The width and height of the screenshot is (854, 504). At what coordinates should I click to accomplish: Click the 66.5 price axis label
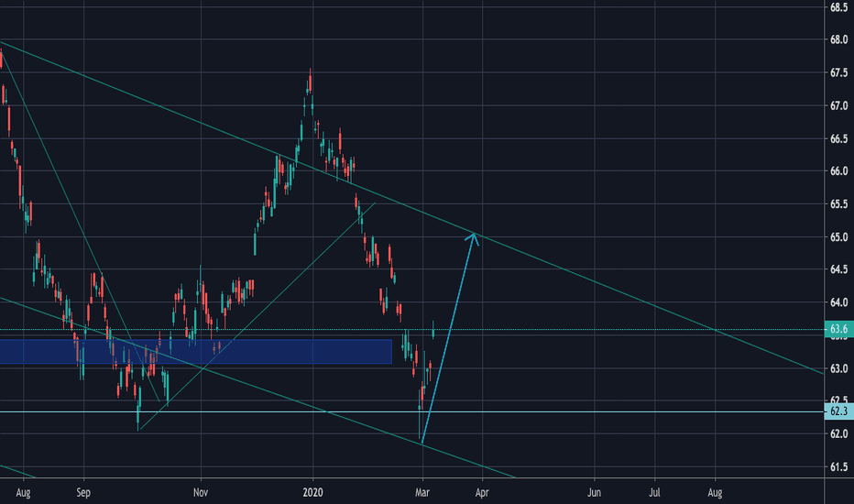[x=838, y=138]
